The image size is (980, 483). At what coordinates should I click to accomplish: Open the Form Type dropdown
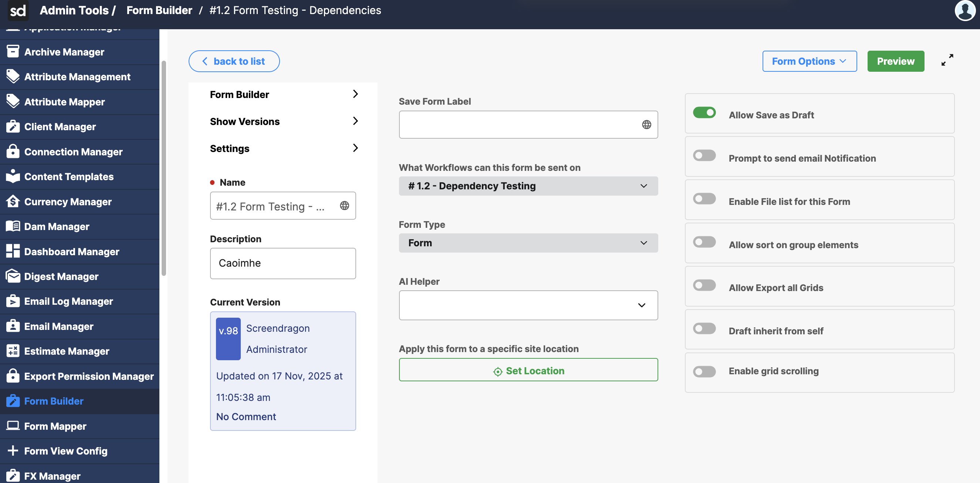(528, 243)
